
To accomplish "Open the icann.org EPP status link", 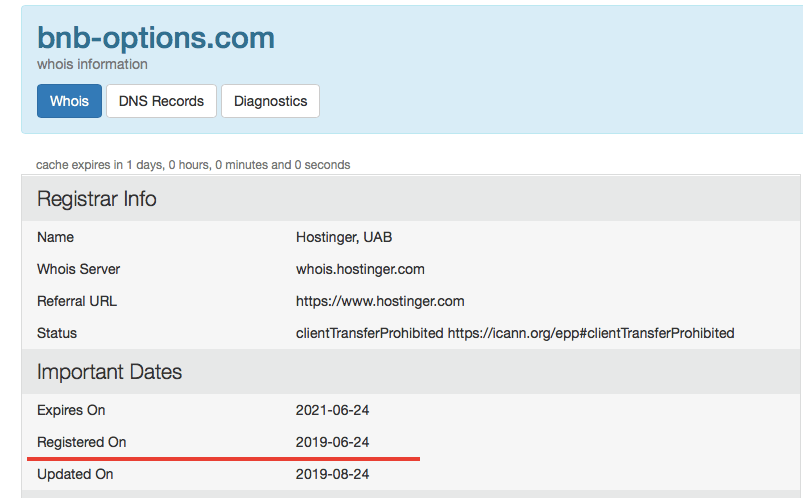I will pos(590,333).
